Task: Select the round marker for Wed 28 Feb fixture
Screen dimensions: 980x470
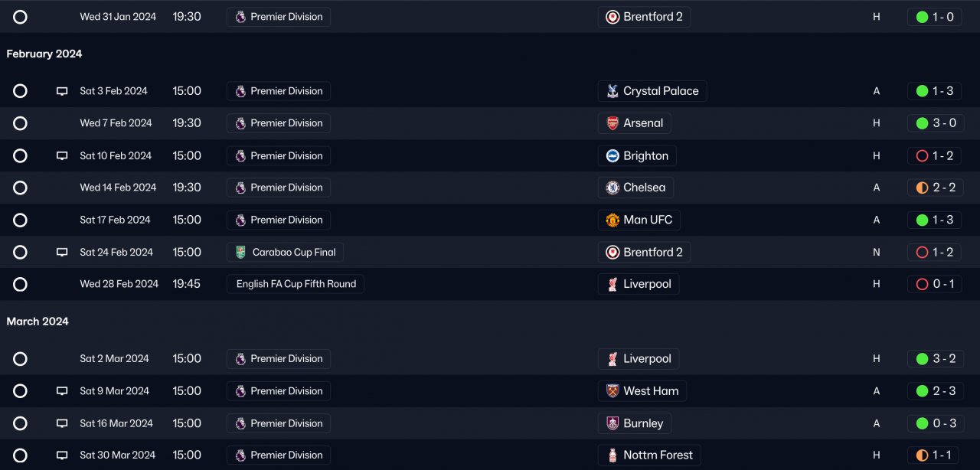Action: (x=20, y=284)
